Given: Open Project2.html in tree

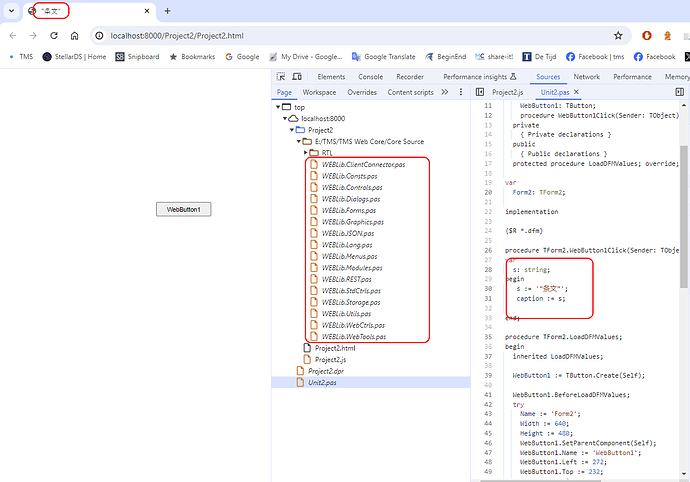Looking at the screenshot, I should coord(335,348).
